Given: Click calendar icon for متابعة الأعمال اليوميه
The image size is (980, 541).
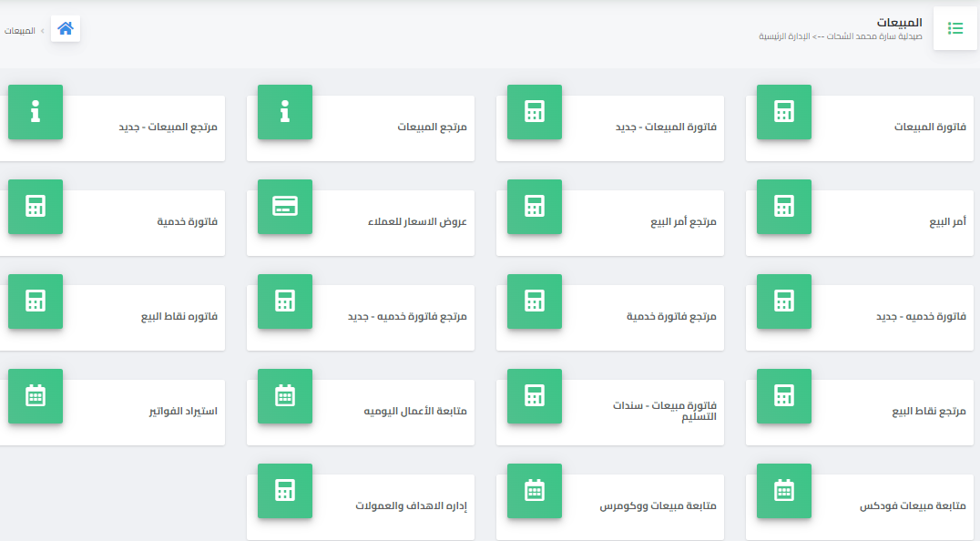Looking at the screenshot, I should [284, 396].
